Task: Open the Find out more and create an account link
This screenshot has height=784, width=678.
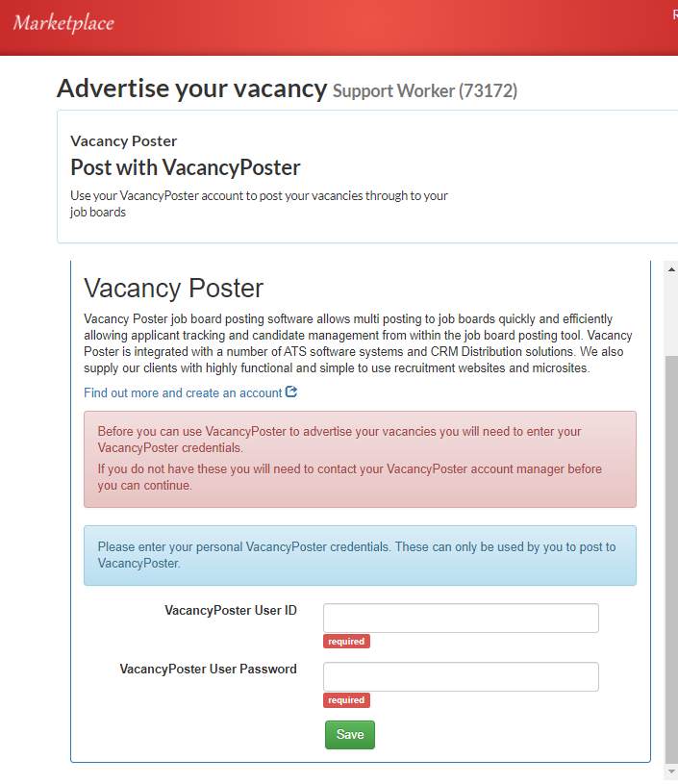Action: (x=183, y=393)
